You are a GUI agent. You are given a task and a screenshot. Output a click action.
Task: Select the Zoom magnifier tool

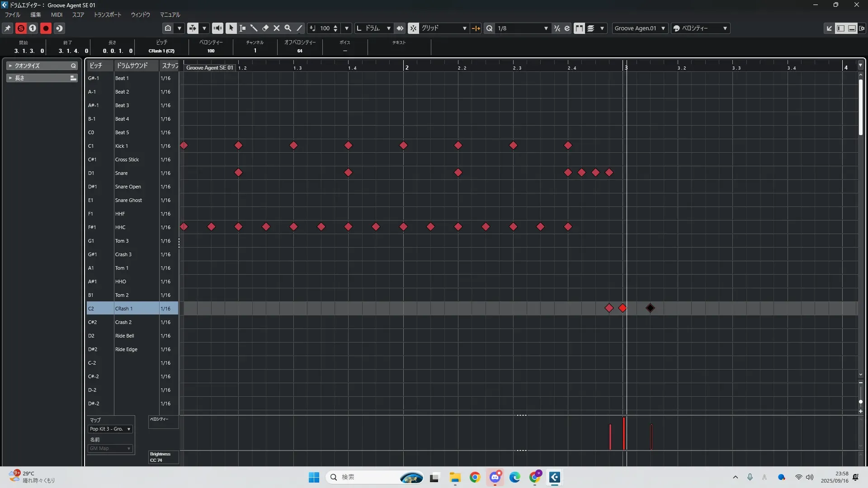click(x=288, y=28)
